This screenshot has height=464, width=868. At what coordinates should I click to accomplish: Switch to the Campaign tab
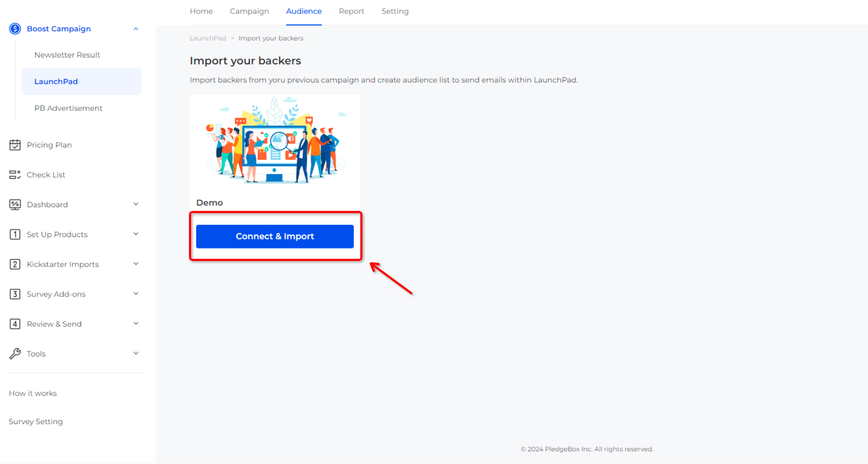pyautogui.click(x=249, y=11)
